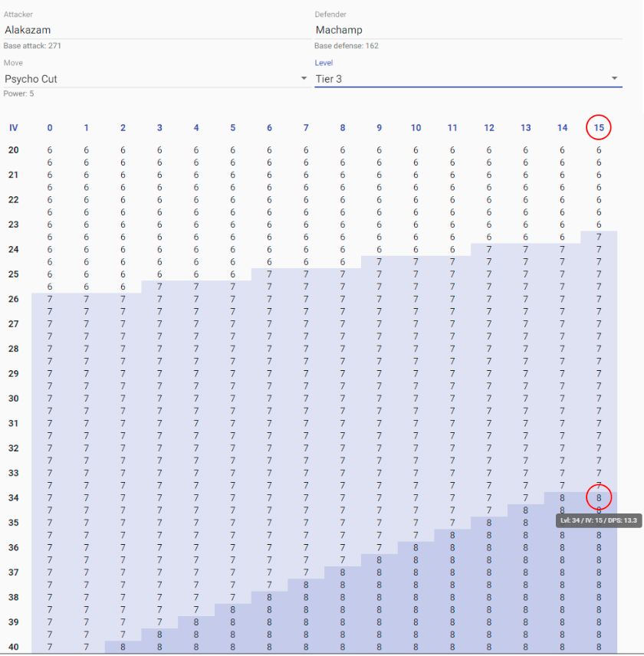Click damage cell level 38, IV 6
Viewport: 644px width, 656px height.
(270, 598)
